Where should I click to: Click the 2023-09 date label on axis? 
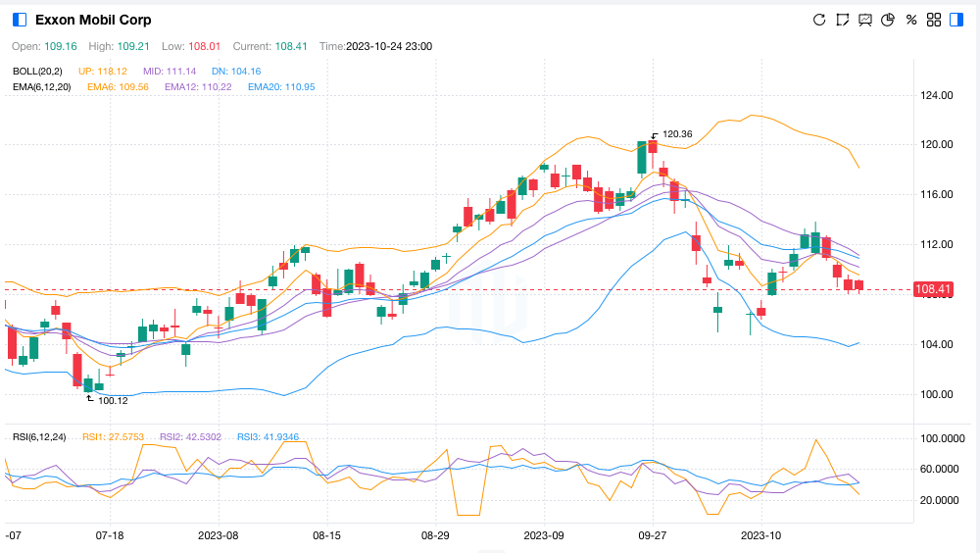pyautogui.click(x=544, y=536)
